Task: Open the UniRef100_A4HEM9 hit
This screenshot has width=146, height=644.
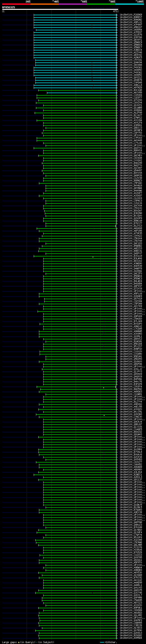Action: coord(131,583)
